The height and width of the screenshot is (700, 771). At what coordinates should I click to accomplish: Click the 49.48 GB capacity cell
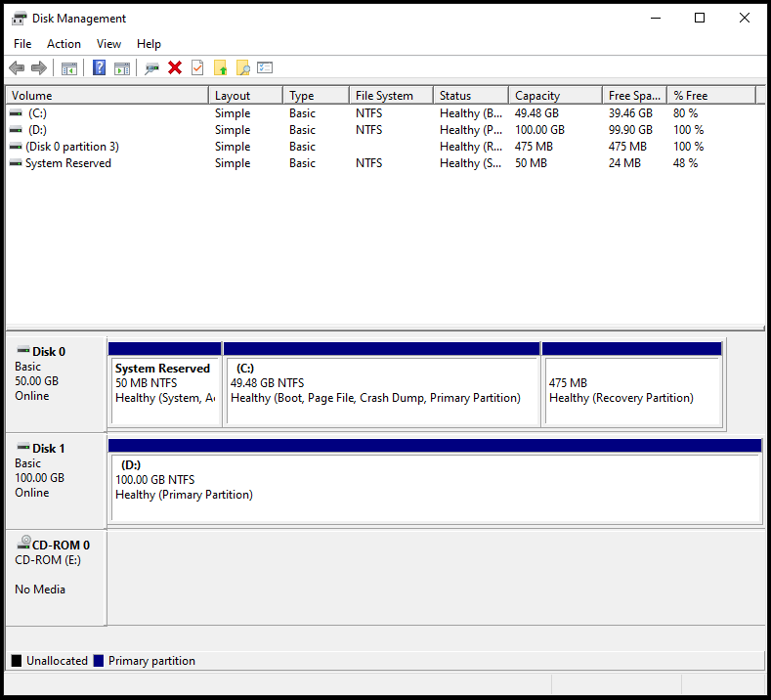click(x=536, y=113)
